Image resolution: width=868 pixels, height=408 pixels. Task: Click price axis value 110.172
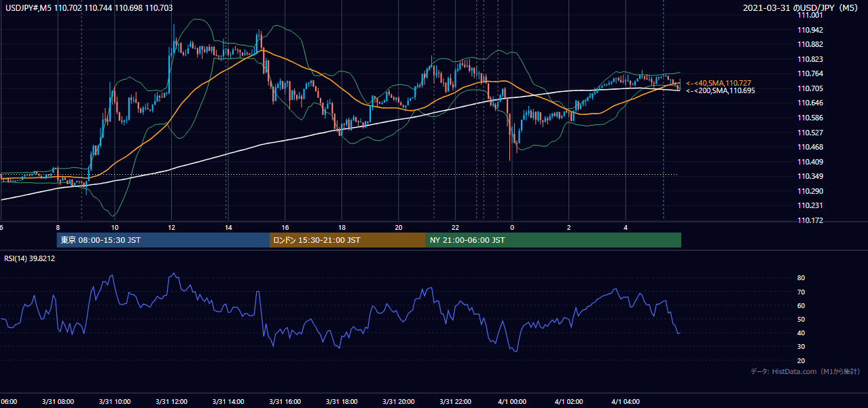[812, 220]
